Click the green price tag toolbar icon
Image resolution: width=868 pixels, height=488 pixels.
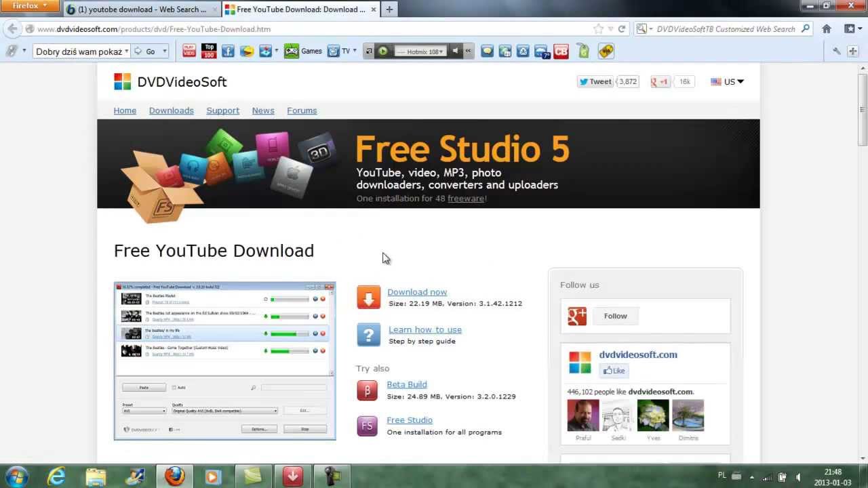tap(583, 51)
